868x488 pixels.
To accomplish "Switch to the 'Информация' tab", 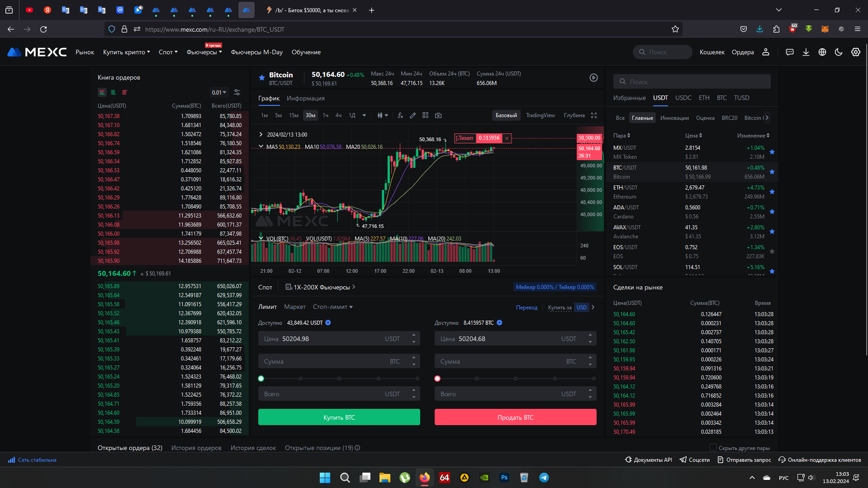I will (x=306, y=98).
